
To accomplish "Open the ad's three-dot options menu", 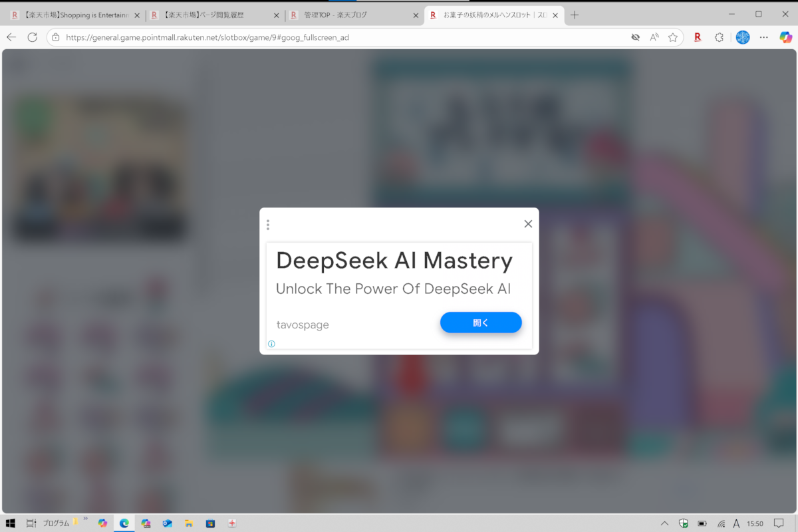I will click(268, 225).
